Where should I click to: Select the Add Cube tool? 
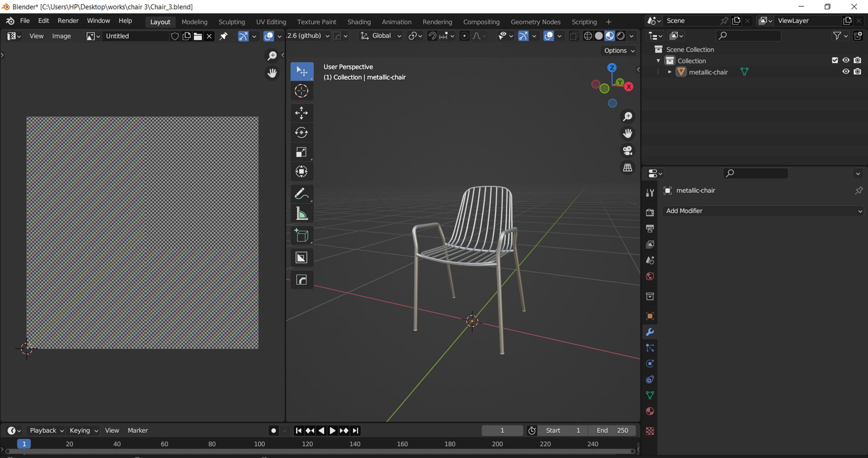[302, 235]
